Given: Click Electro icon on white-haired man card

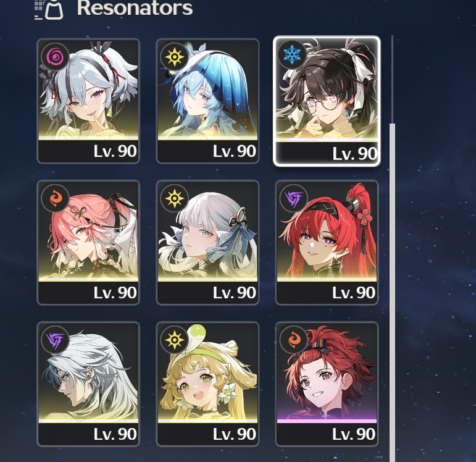Looking at the screenshot, I should (x=55, y=340).
